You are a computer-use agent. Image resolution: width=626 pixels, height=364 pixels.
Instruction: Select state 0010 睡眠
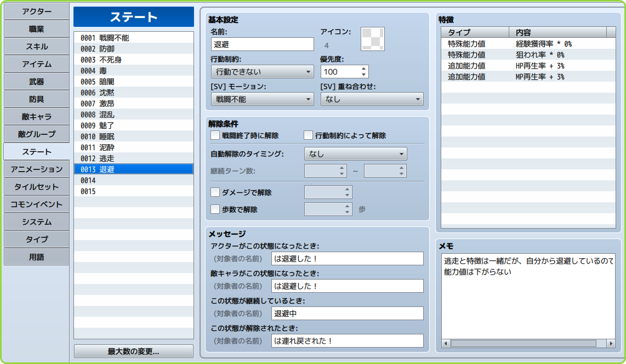point(134,136)
